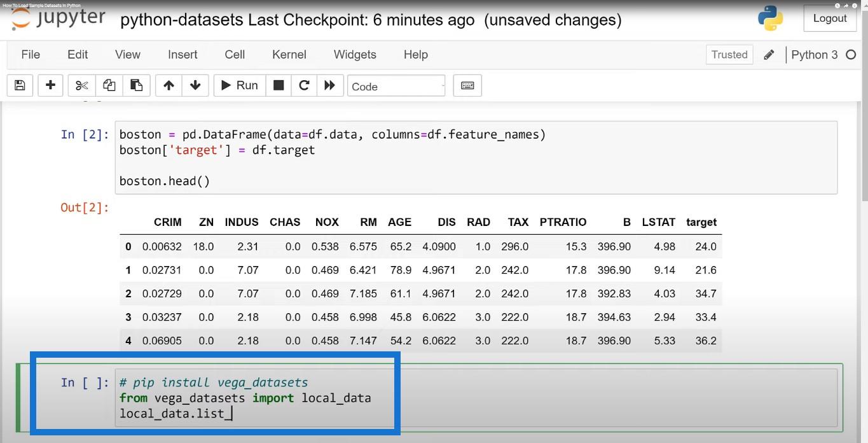The image size is (868, 443).
Task: Click the CRIM value 0.00632
Action: [x=162, y=246]
